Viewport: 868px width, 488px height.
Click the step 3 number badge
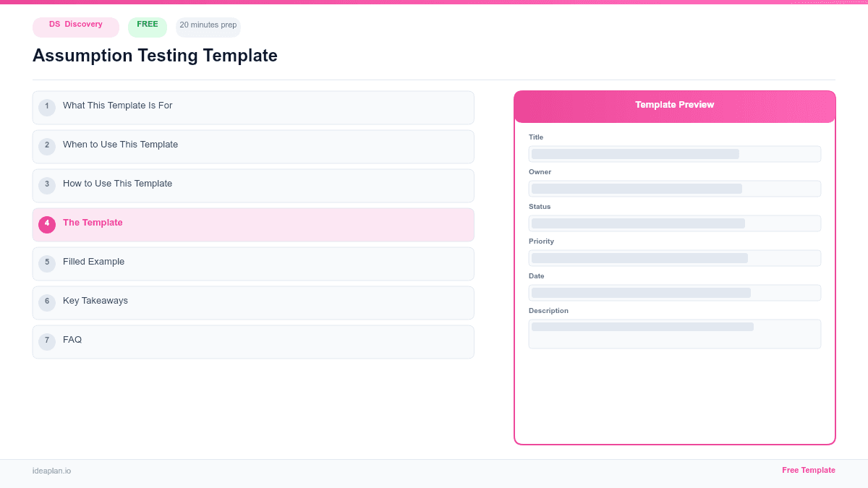(x=47, y=185)
